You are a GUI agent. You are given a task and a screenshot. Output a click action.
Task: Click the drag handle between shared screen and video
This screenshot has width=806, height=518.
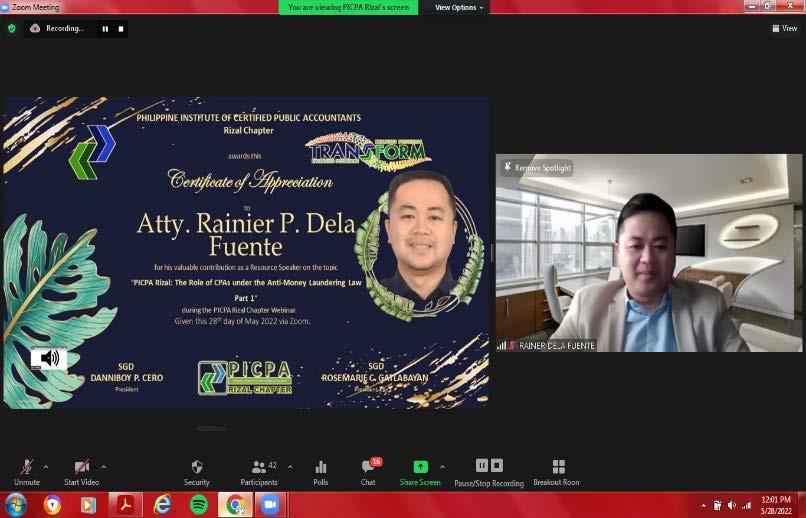coord(492,253)
